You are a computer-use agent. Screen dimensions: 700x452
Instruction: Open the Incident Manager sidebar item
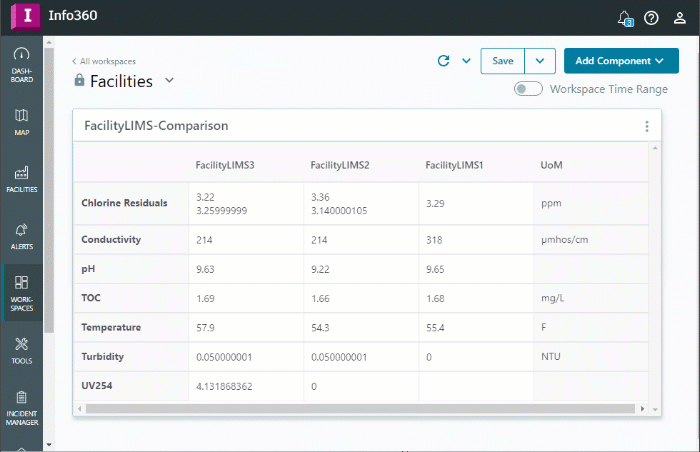(22, 409)
